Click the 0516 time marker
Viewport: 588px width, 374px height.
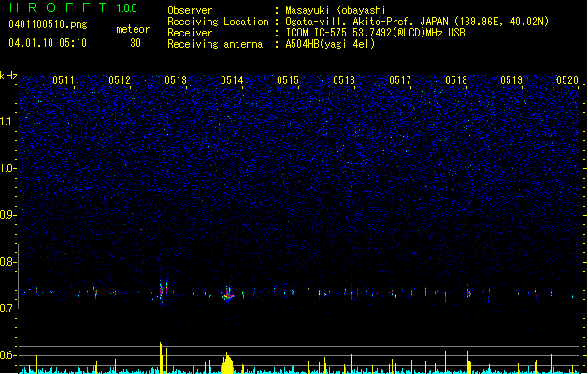click(x=344, y=80)
